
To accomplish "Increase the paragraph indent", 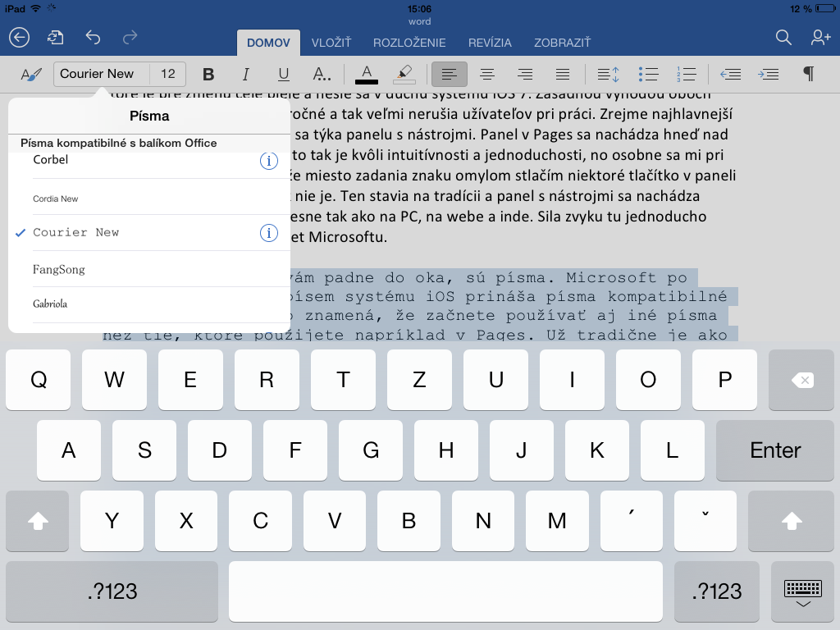I will (768, 74).
